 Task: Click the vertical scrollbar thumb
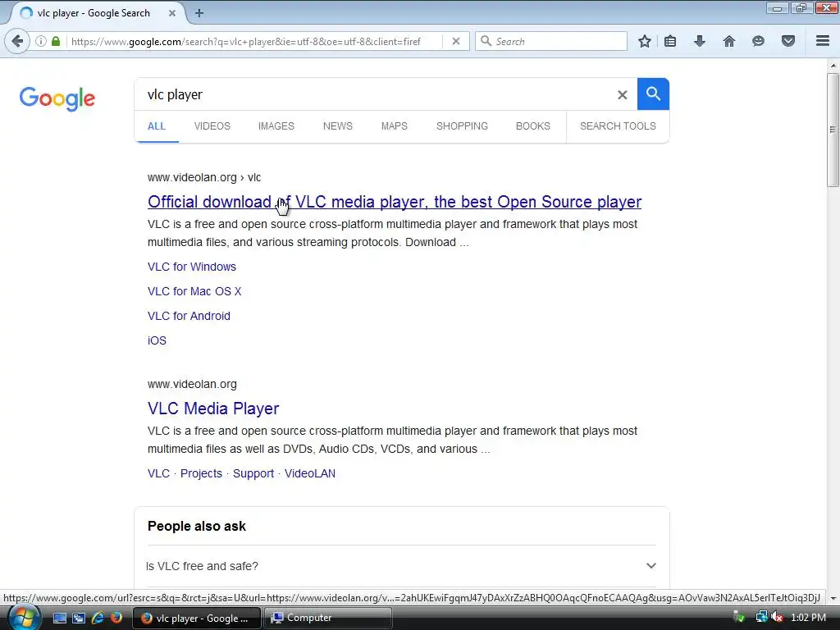pyautogui.click(x=833, y=130)
